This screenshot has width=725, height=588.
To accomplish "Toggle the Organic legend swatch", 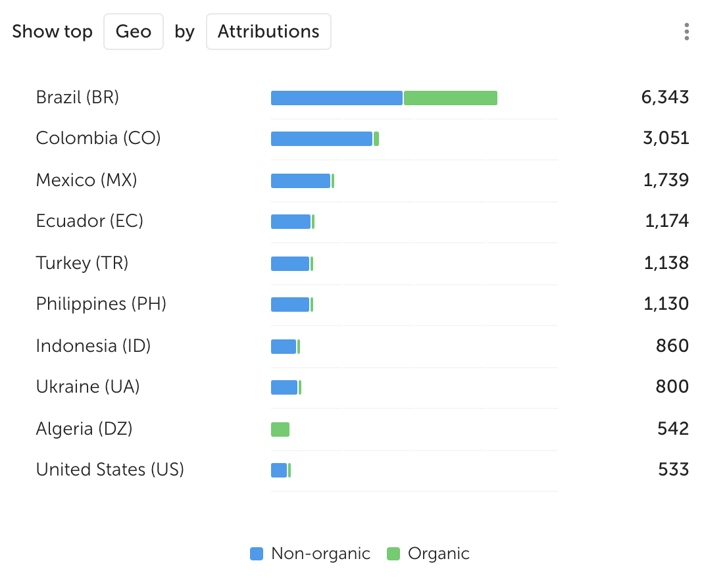I will [x=393, y=554].
